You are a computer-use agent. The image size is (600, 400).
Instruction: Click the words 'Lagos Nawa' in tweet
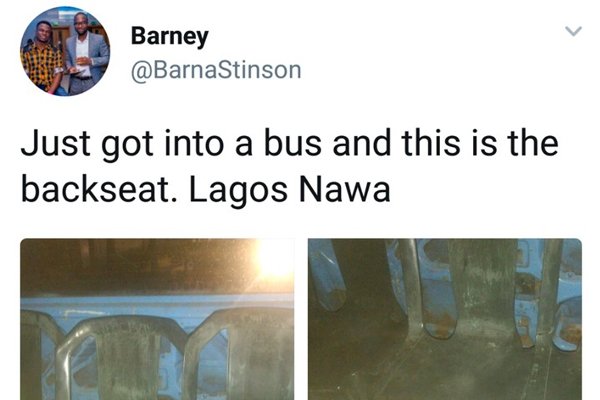coord(290,190)
